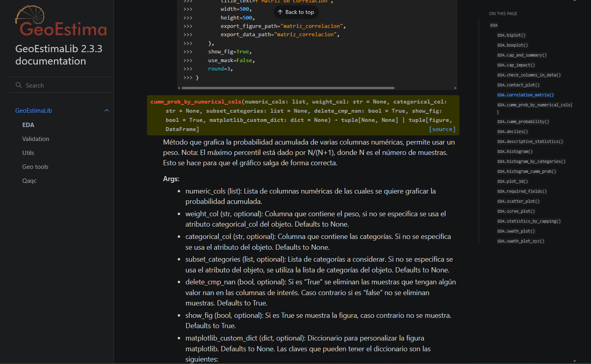
Task: Open the [source] link for cumm_prob_by_numerical_cols
Action: [442, 129]
